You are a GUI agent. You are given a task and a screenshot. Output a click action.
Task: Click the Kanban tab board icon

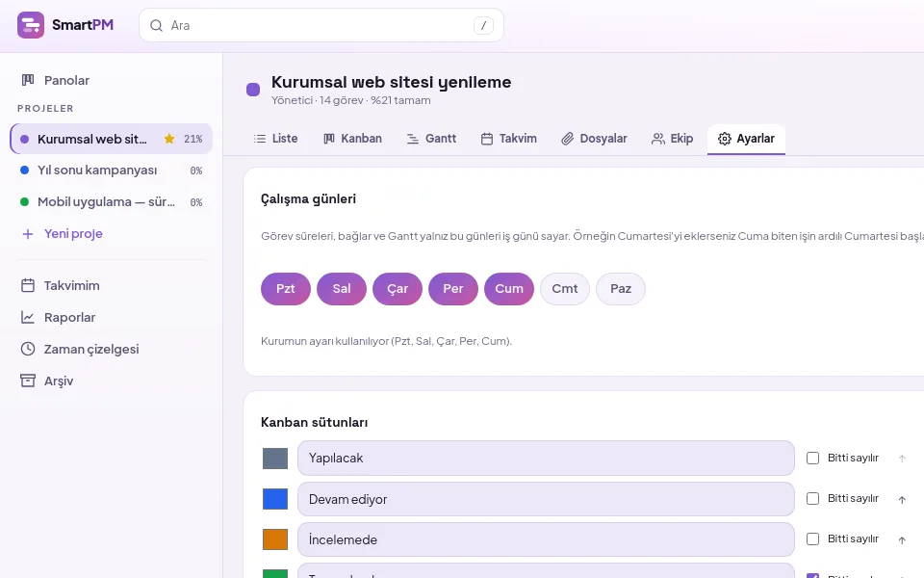click(x=329, y=139)
